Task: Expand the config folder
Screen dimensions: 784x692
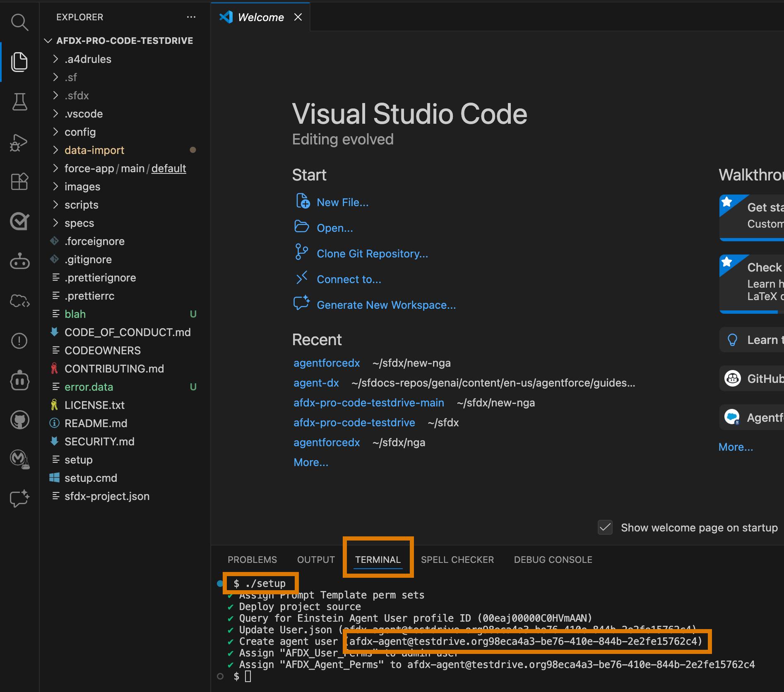Action: tap(55, 132)
